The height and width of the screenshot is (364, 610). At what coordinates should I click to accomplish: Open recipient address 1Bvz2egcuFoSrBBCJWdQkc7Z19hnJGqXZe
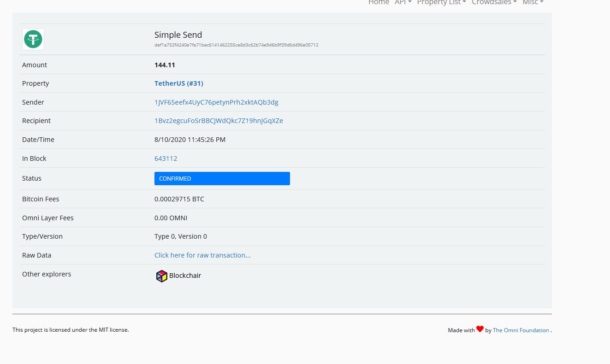219,121
